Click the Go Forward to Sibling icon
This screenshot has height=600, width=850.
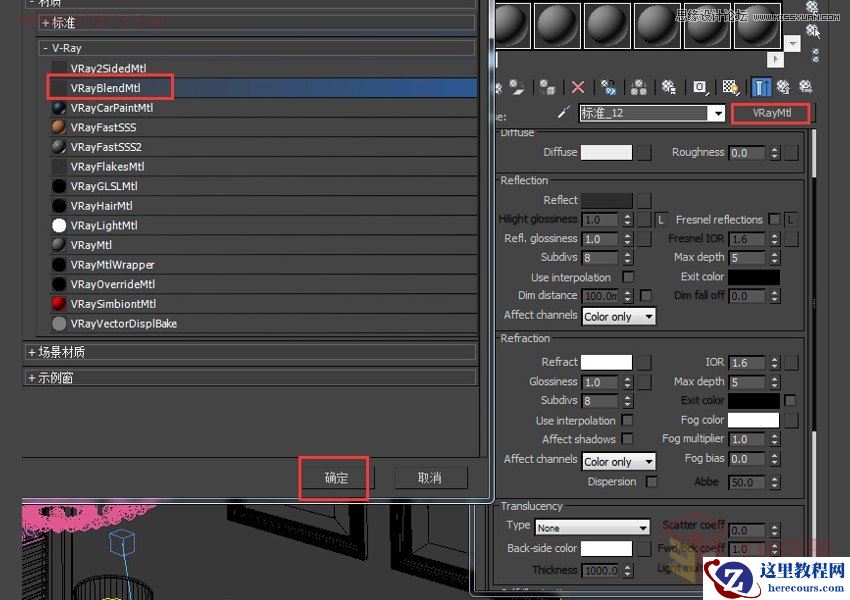pyautogui.click(x=807, y=88)
